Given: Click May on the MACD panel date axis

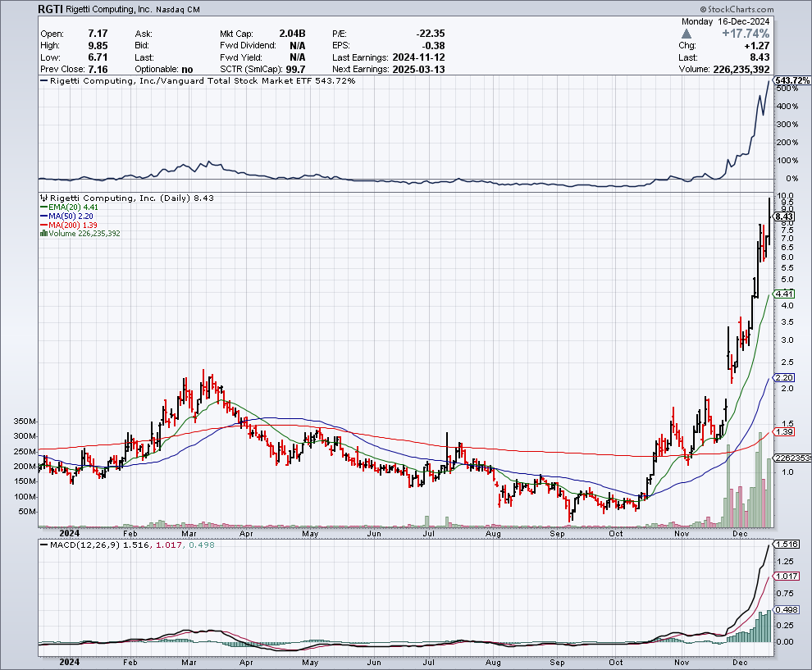Looking at the screenshot, I should click(310, 663).
